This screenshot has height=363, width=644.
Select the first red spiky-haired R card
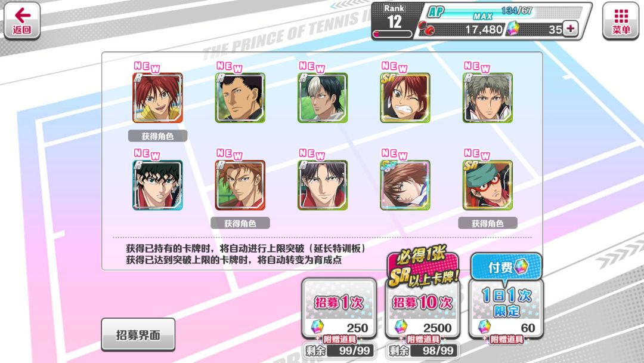(x=157, y=98)
